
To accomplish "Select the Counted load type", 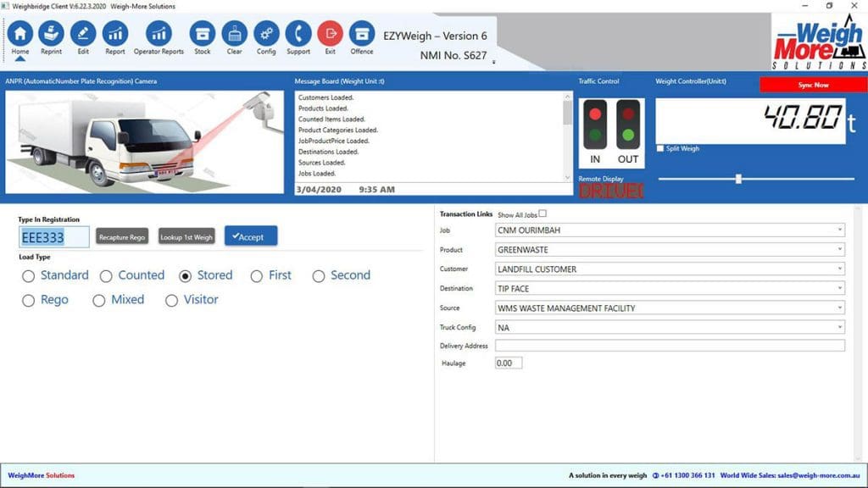I will coord(106,276).
